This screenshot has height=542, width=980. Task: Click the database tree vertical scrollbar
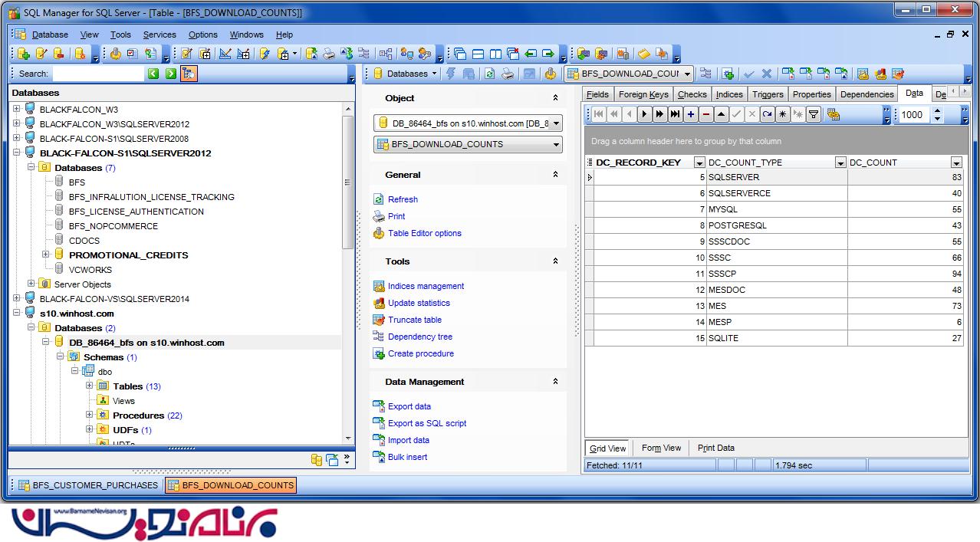pyautogui.click(x=349, y=230)
